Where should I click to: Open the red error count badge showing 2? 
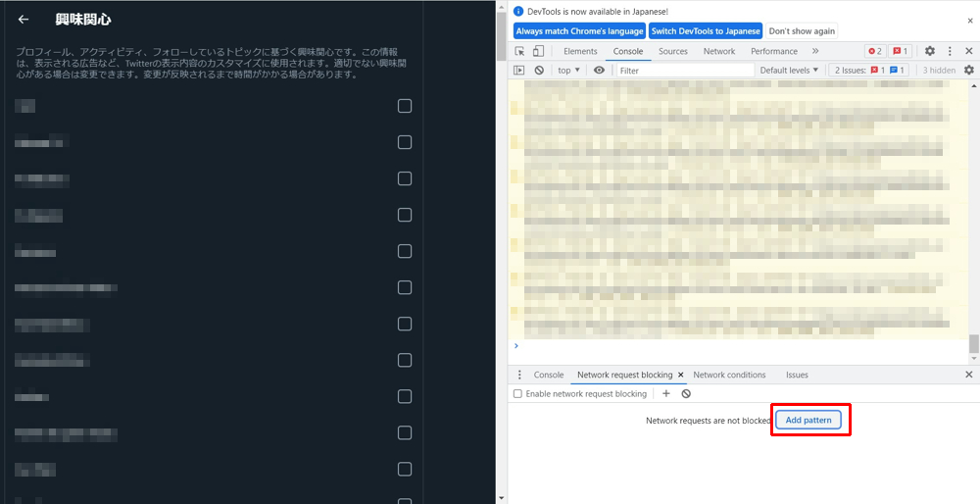point(875,51)
